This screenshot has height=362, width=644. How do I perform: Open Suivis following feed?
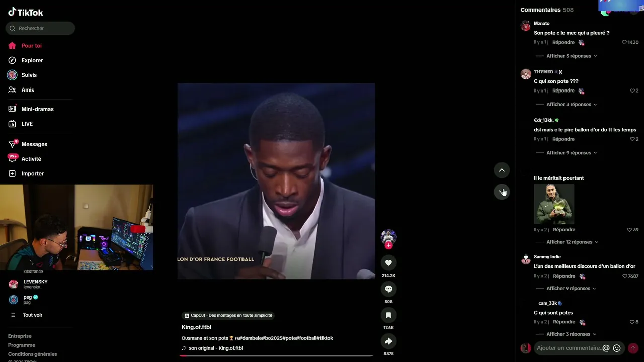(29, 75)
